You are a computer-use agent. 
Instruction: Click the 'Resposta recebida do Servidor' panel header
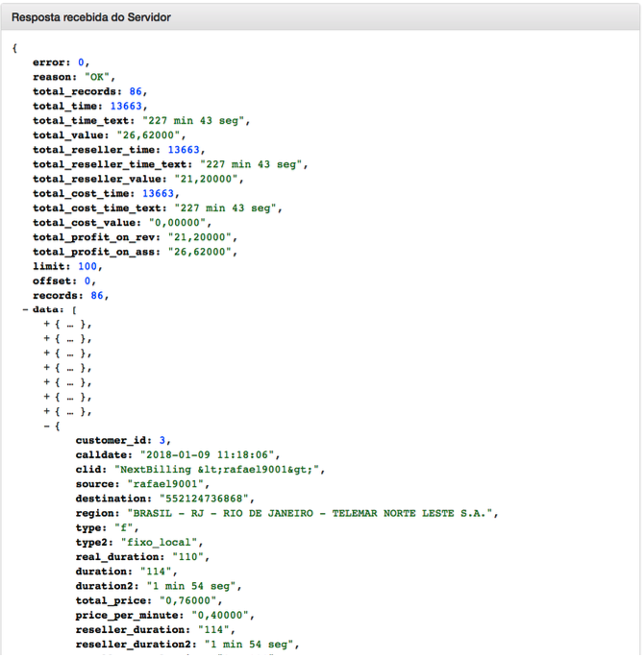(321, 17)
